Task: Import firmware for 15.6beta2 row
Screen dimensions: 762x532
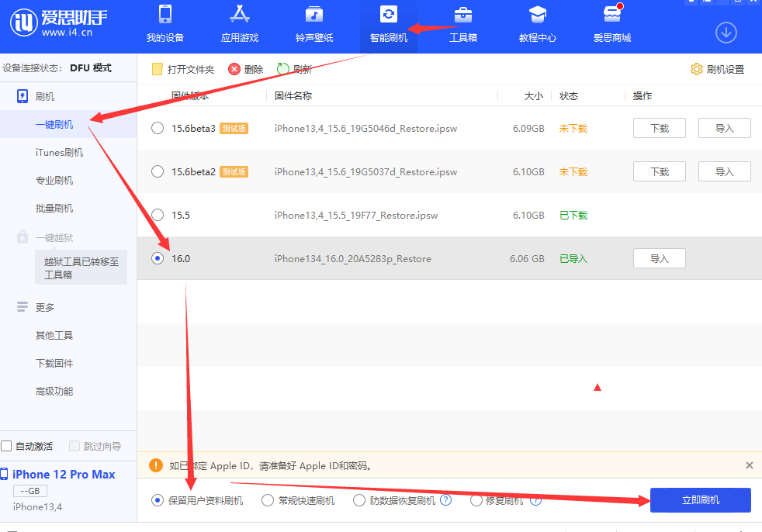Action: click(x=724, y=171)
